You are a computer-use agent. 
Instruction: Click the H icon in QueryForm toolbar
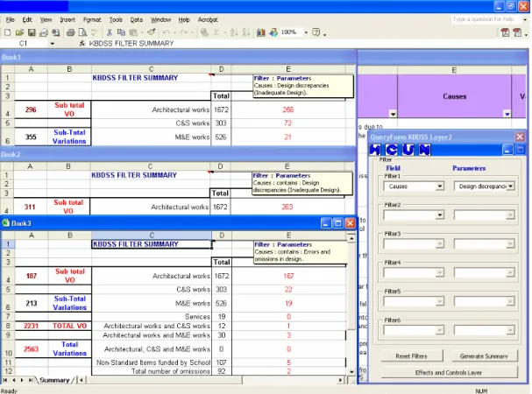(x=375, y=150)
